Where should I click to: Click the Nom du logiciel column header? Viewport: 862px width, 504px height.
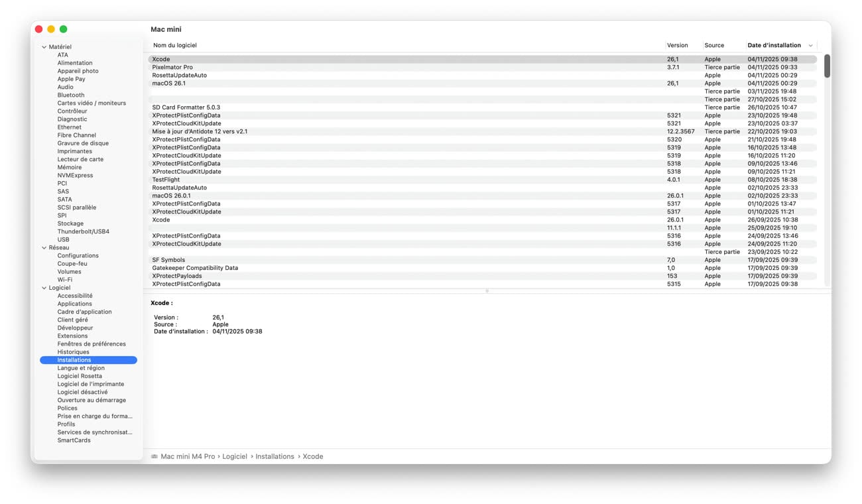175,46
